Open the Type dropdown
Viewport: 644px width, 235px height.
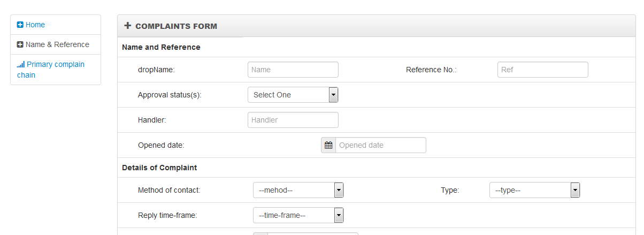click(534, 190)
